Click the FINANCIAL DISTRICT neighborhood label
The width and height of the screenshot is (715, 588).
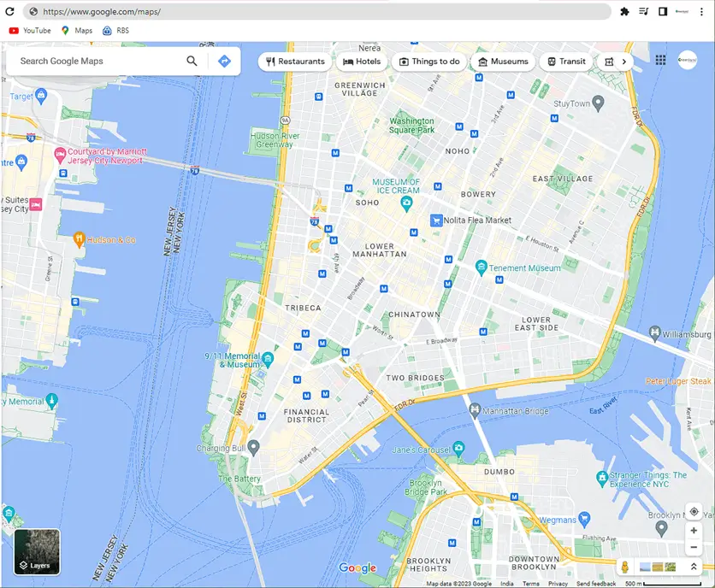(306, 415)
